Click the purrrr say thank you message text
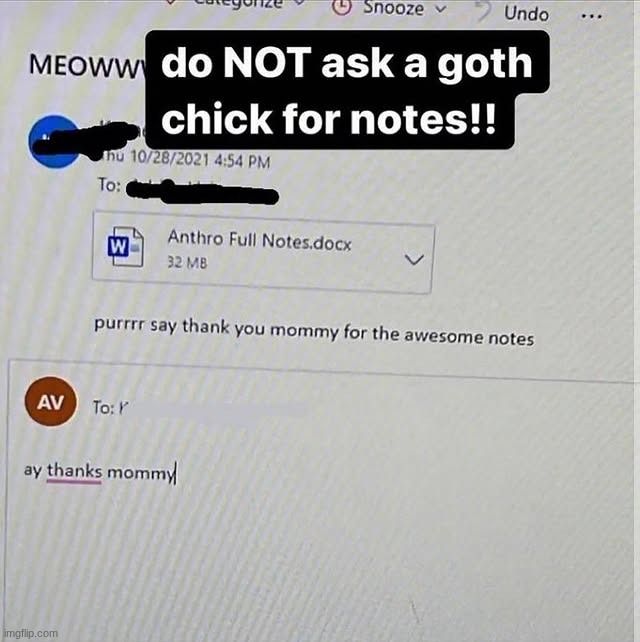 pos(314,332)
